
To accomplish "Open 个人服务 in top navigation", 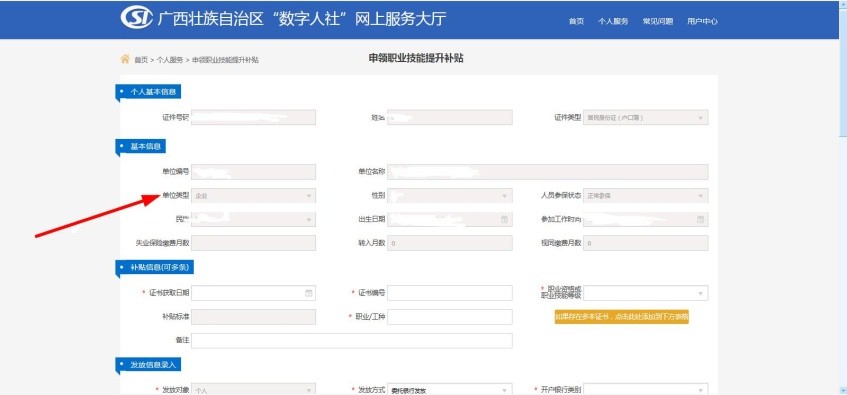I will click(x=613, y=22).
